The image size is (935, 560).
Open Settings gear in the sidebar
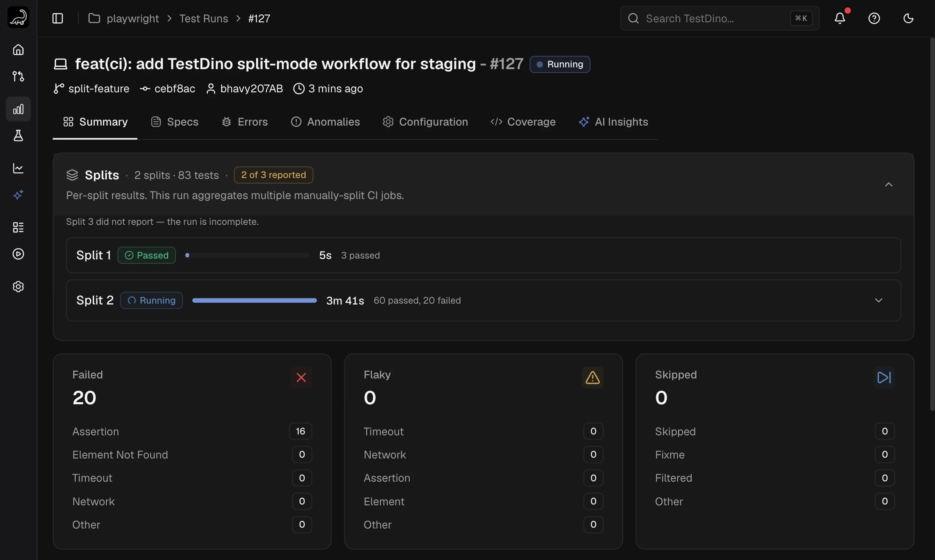pyautogui.click(x=18, y=286)
